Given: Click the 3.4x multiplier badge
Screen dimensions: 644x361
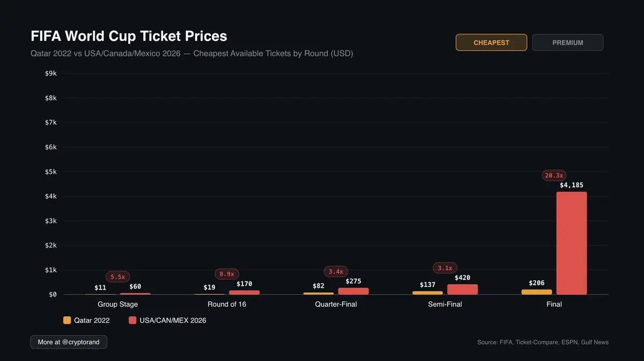Looking at the screenshot, I should click(x=336, y=271).
